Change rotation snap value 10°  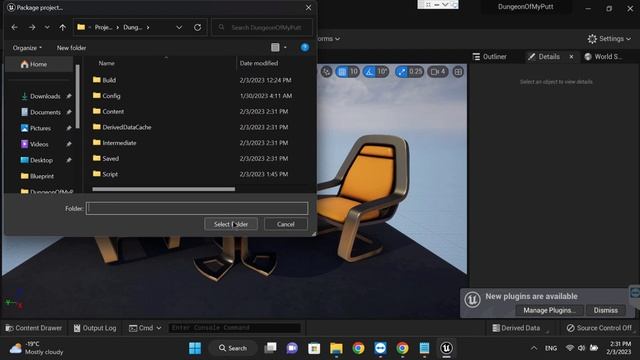(x=382, y=72)
